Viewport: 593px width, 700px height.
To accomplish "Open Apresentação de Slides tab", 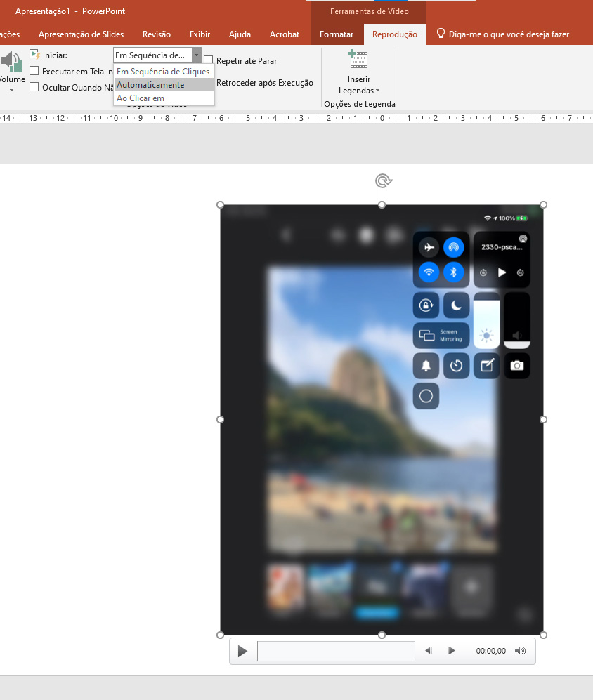I will point(81,34).
